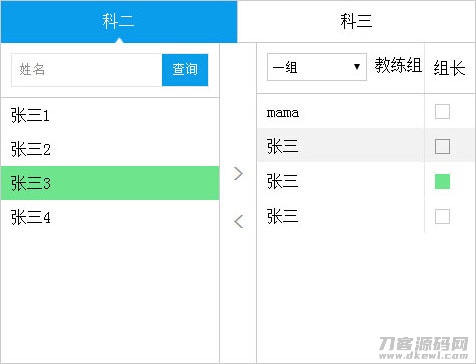
Task: Select the highlighted 张三3 row
Action: (x=110, y=183)
